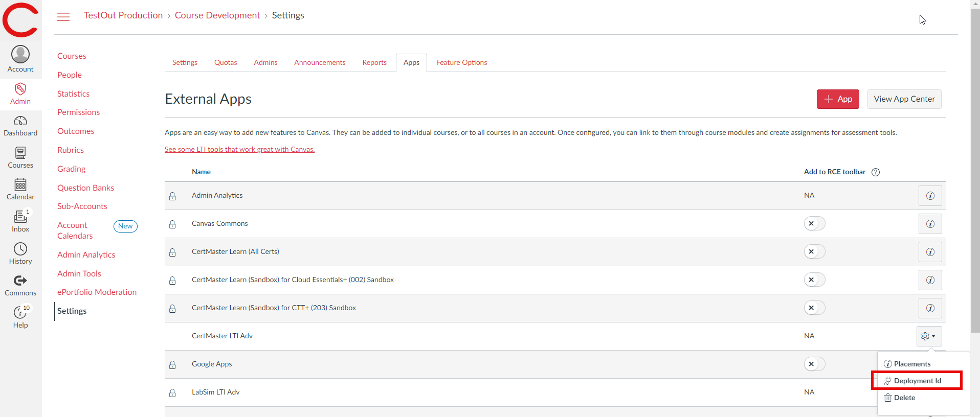The image size is (980, 417).
Task: Show info for Admin Analytics app
Action: [930, 196]
